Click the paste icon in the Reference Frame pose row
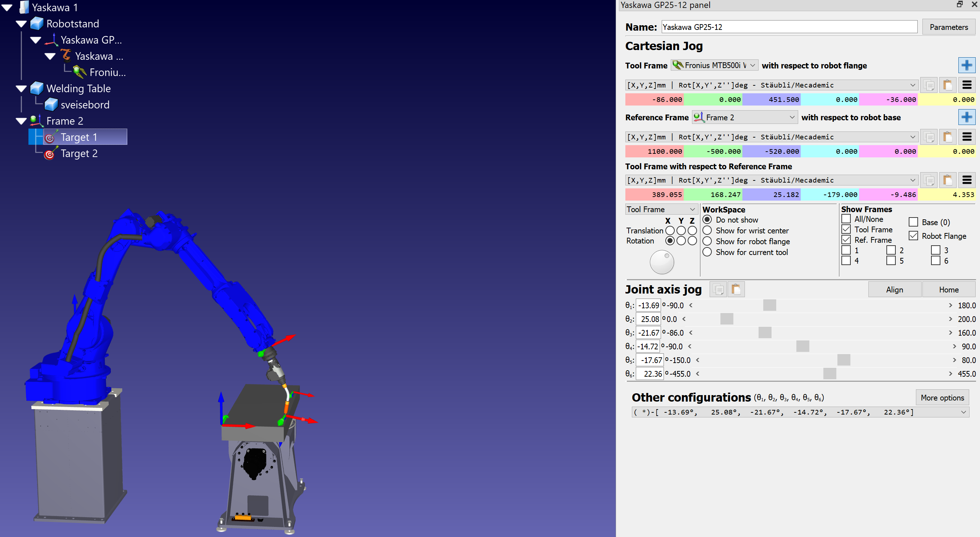 coord(948,137)
